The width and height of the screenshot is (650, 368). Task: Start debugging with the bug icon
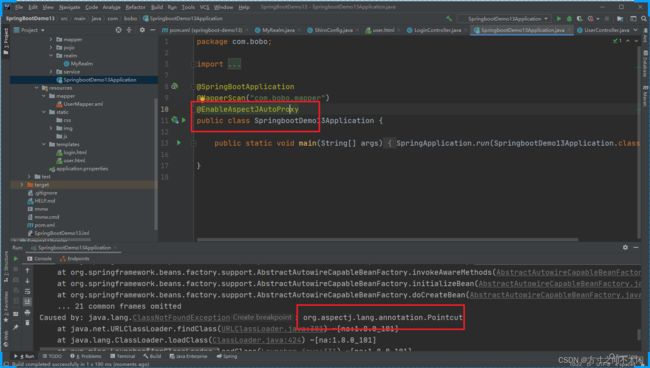click(569, 19)
